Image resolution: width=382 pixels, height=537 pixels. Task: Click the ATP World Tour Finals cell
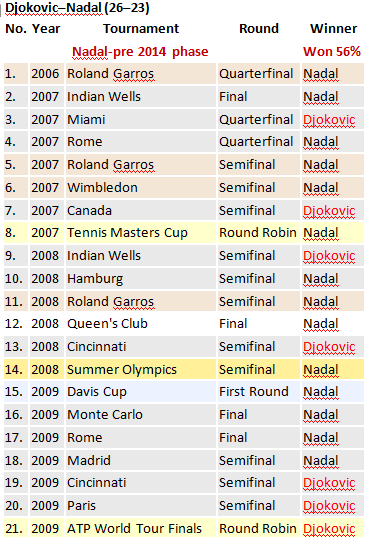click(141, 528)
